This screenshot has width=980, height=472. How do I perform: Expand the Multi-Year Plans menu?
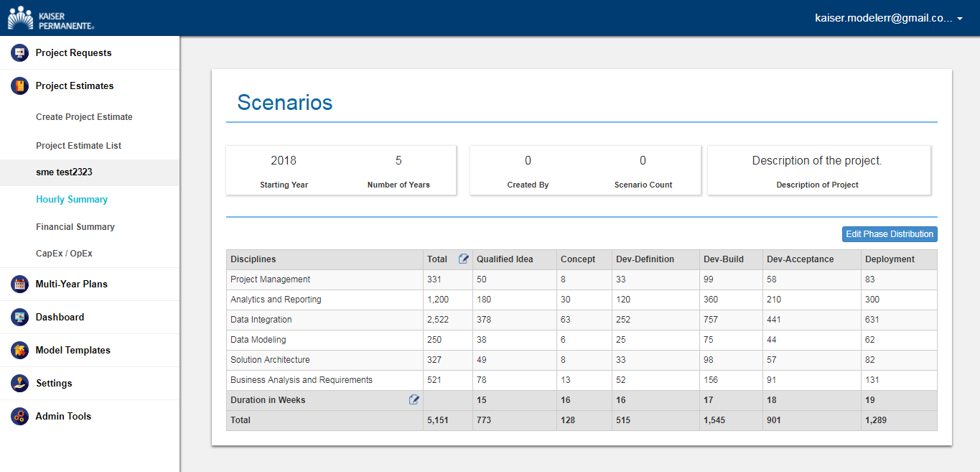(72, 284)
